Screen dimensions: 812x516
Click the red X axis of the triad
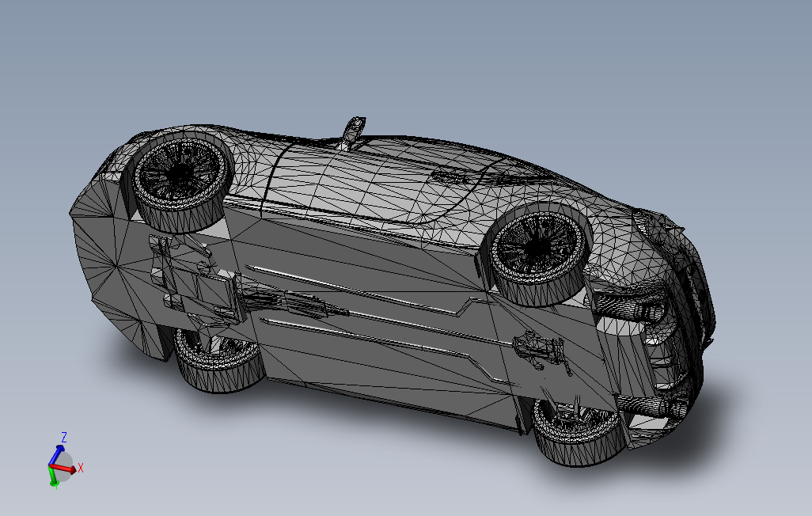click(x=64, y=469)
